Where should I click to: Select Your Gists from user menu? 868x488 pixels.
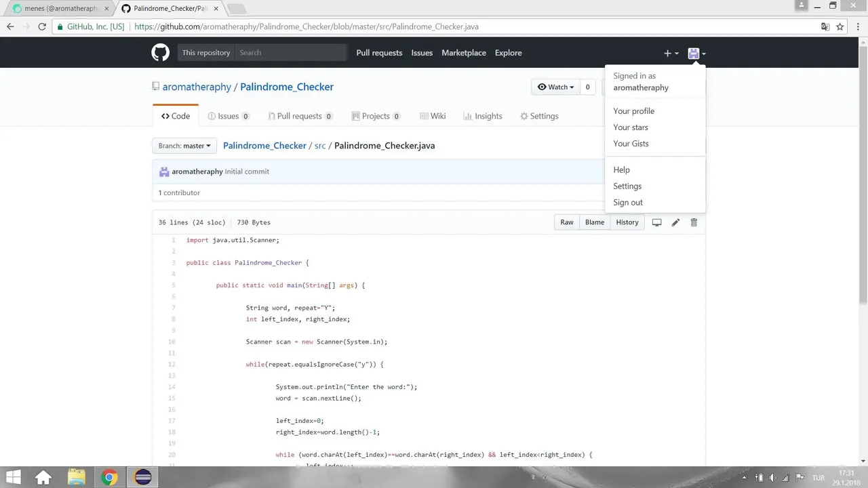click(x=655, y=144)
